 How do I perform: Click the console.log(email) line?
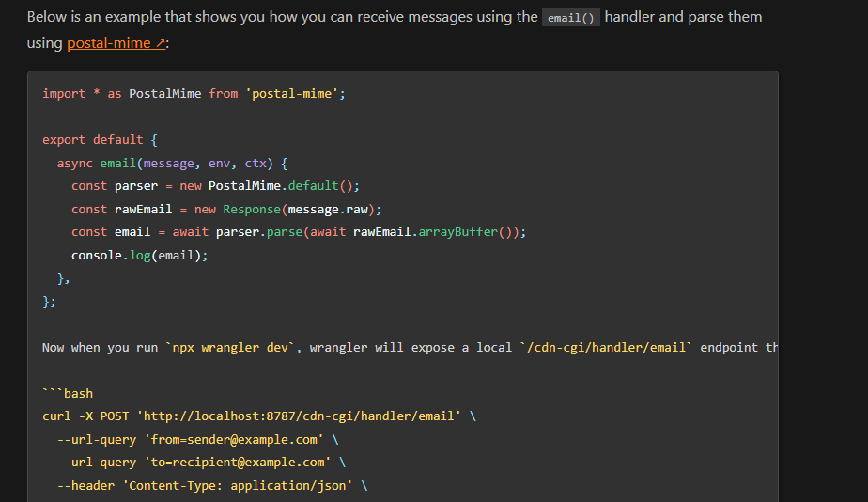[139, 256]
